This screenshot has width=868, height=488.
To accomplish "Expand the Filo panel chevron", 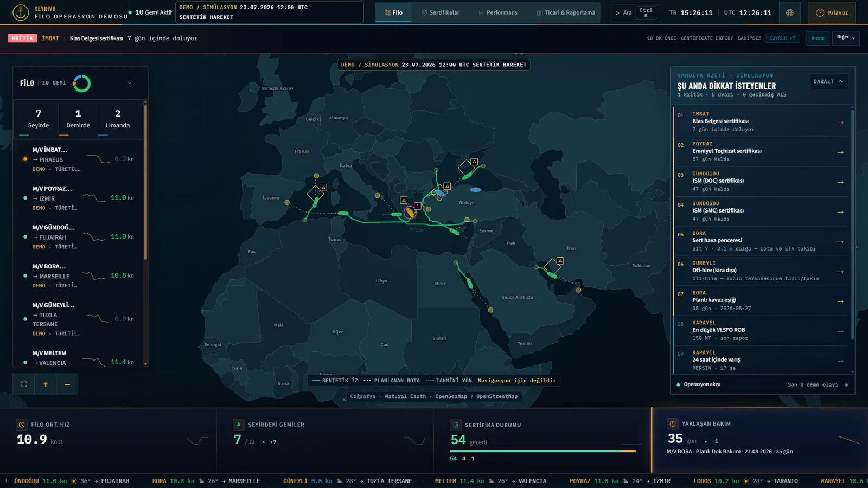I will pos(130,83).
